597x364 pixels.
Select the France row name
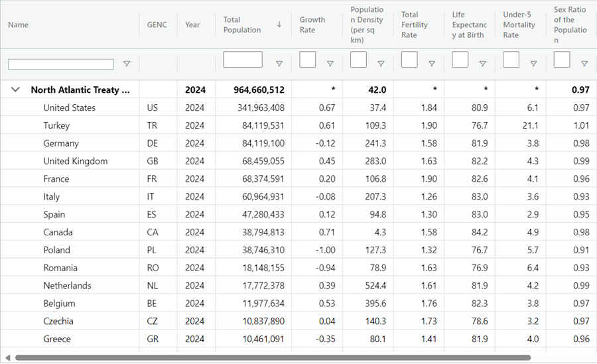[56, 179]
